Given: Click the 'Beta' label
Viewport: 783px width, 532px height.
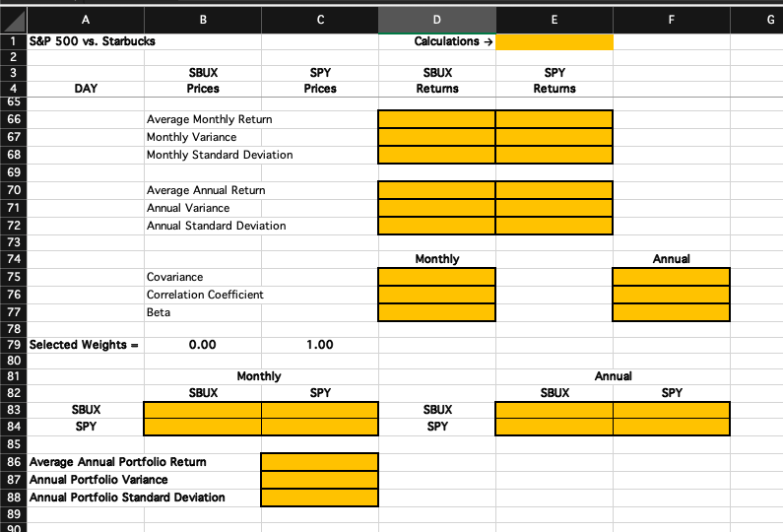Looking at the screenshot, I should tap(159, 312).
